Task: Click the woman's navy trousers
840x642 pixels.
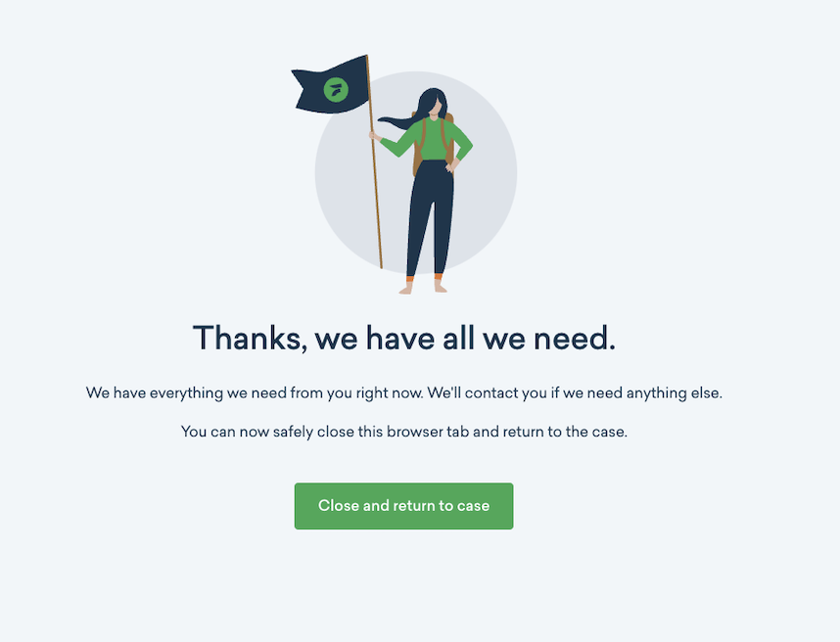Action: coord(430,218)
